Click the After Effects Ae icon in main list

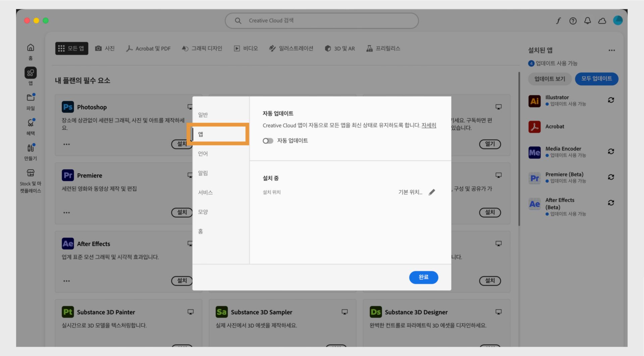(x=68, y=244)
